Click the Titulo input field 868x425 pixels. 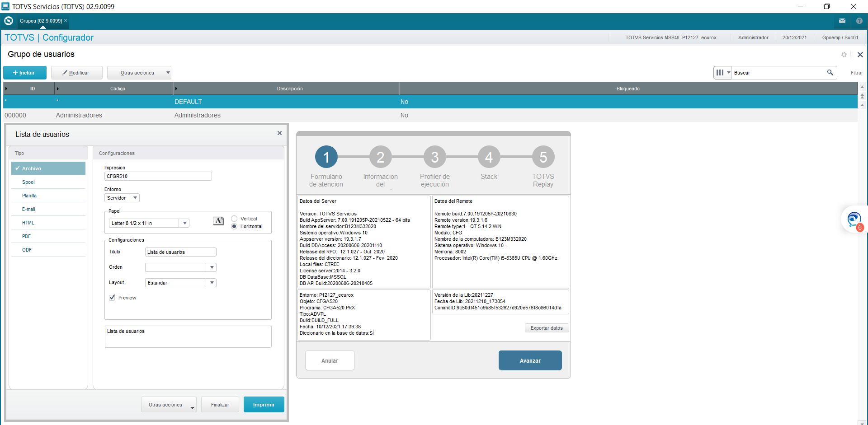coord(181,252)
